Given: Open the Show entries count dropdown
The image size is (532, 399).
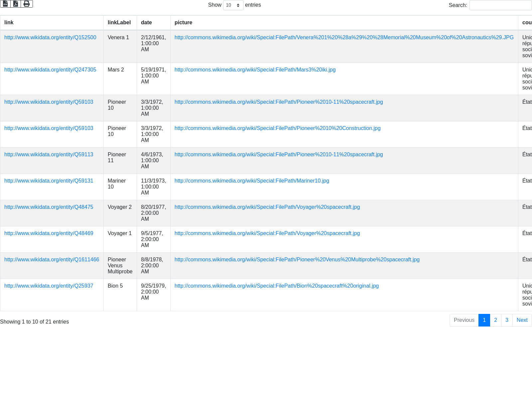Looking at the screenshot, I should [233, 5].
